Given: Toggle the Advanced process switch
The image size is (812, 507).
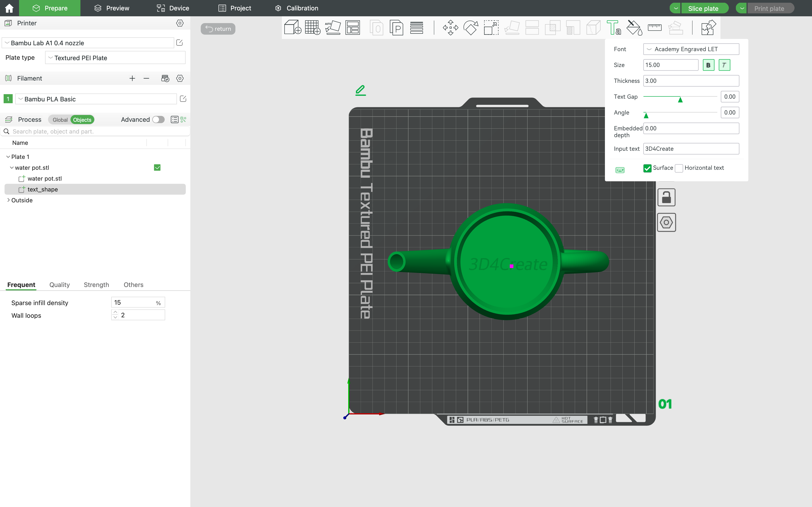Looking at the screenshot, I should (x=158, y=120).
